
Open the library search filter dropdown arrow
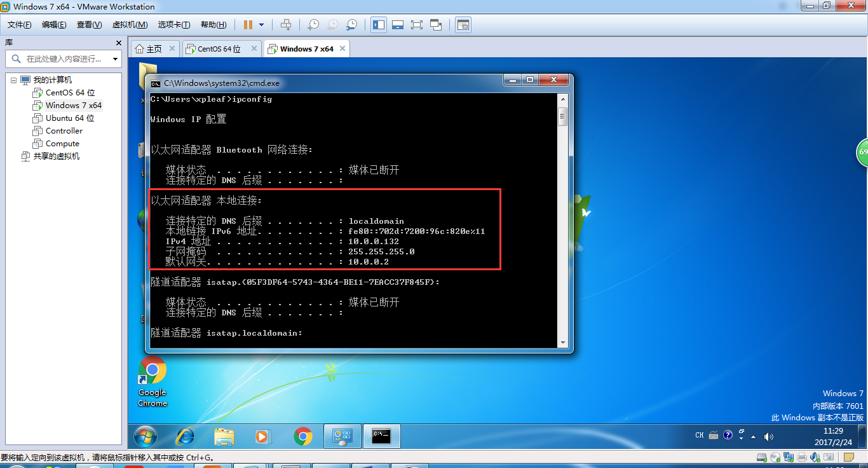(115, 59)
